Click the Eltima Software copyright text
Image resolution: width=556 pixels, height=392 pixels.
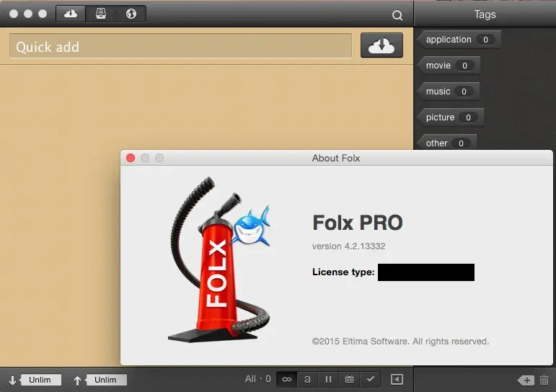tap(400, 342)
